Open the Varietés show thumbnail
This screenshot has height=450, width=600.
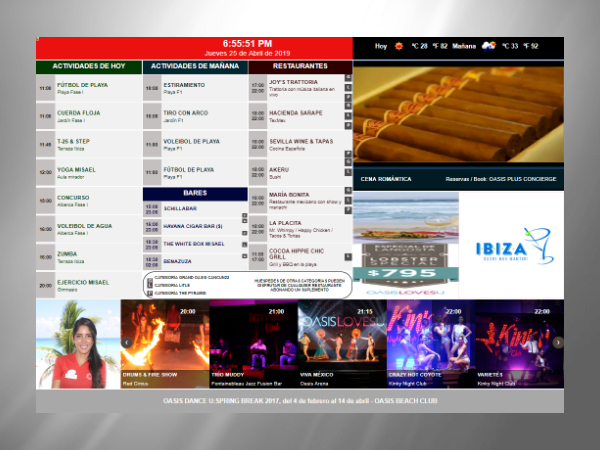click(x=520, y=344)
